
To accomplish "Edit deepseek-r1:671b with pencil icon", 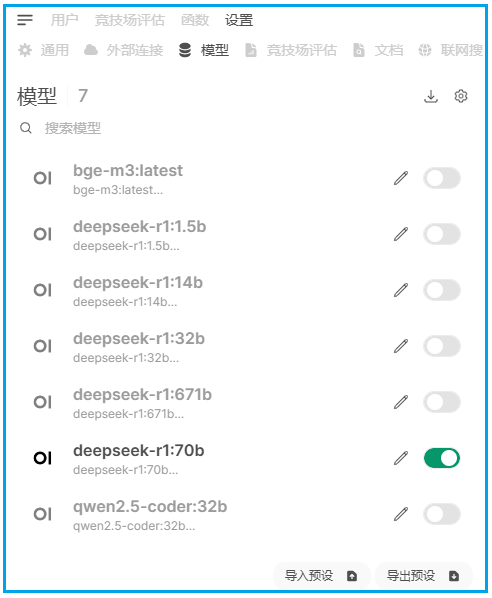I will [x=401, y=402].
